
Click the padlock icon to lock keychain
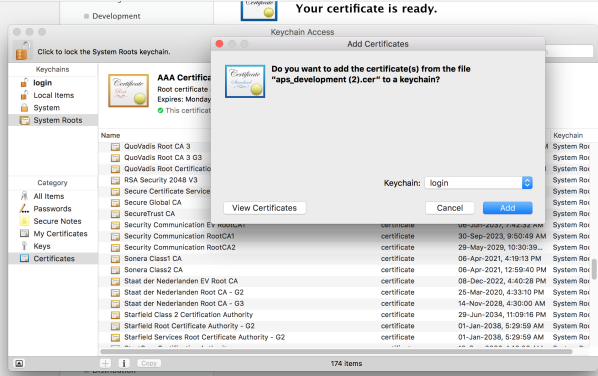pos(22,51)
